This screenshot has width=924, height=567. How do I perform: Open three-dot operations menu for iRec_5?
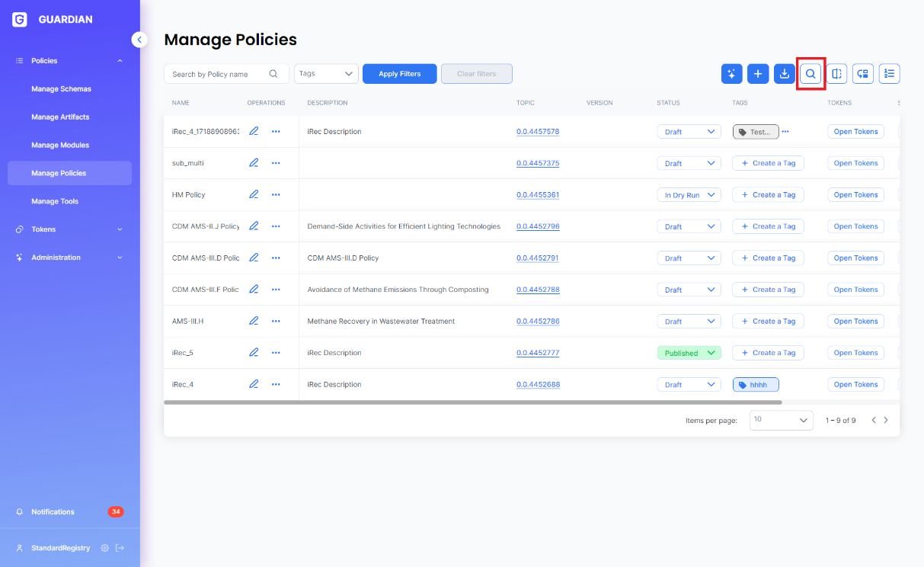[276, 353]
